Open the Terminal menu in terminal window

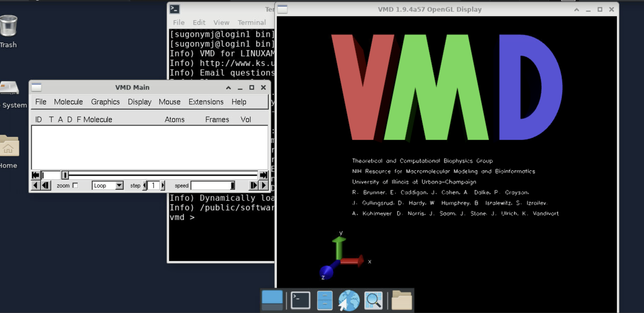coord(252,23)
